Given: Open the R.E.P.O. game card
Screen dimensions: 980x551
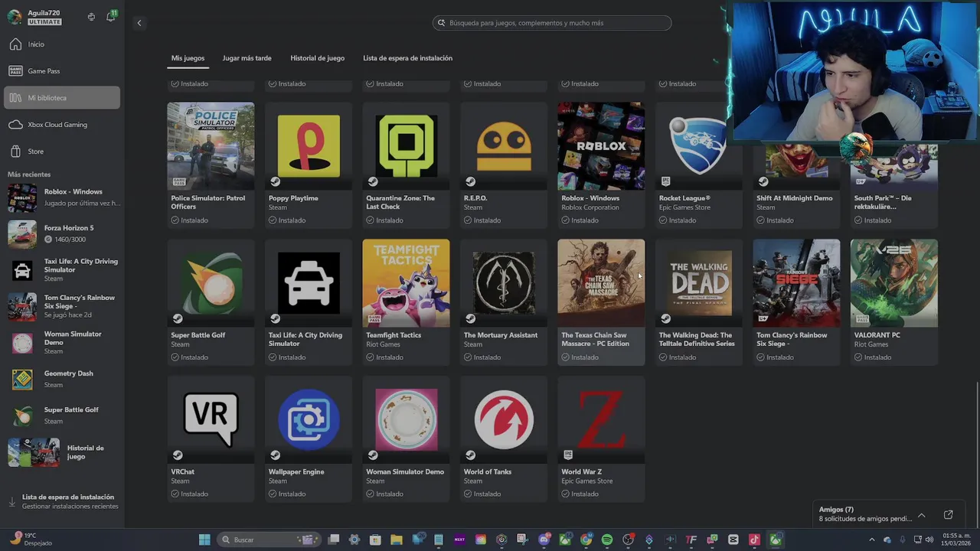Looking at the screenshot, I should click(x=504, y=165).
